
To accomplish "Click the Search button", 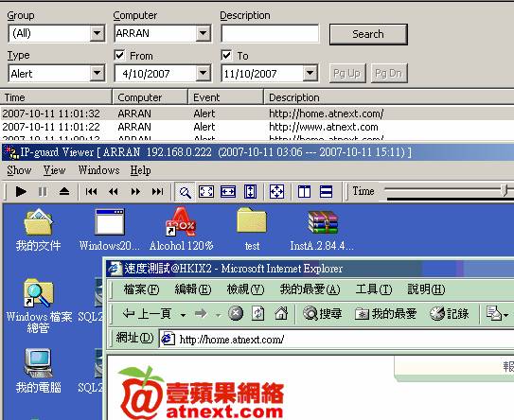I will pyautogui.click(x=368, y=34).
